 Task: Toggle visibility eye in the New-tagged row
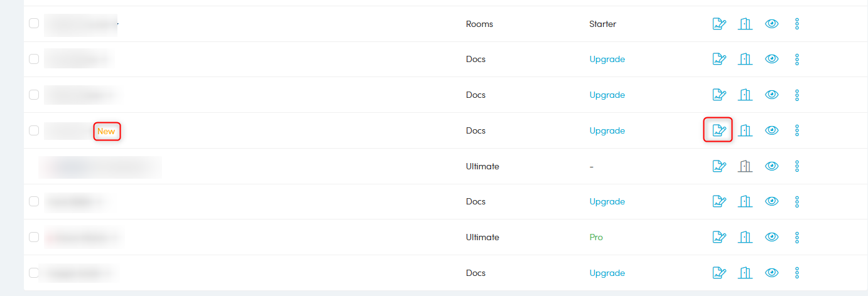(772, 130)
